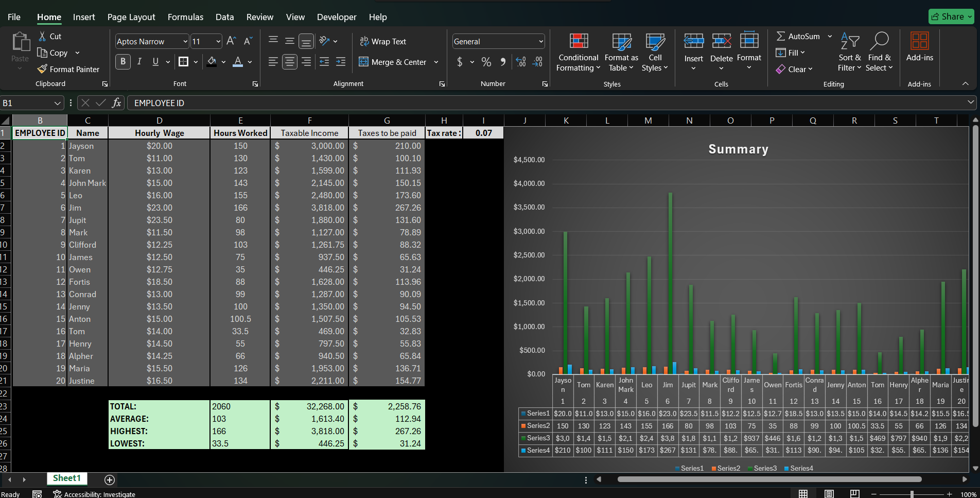Toggle Bold formatting
Image resolution: width=980 pixels, height=498 pixels.
point(122,62)
